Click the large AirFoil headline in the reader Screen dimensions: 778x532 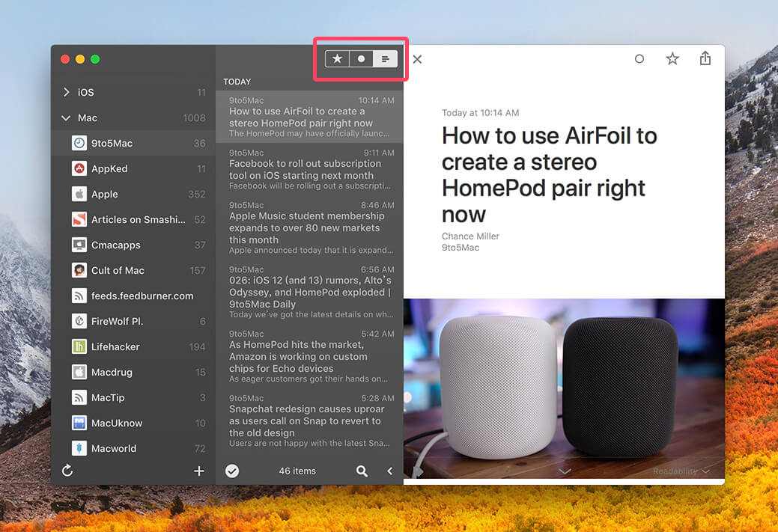(x=550, y=175)
